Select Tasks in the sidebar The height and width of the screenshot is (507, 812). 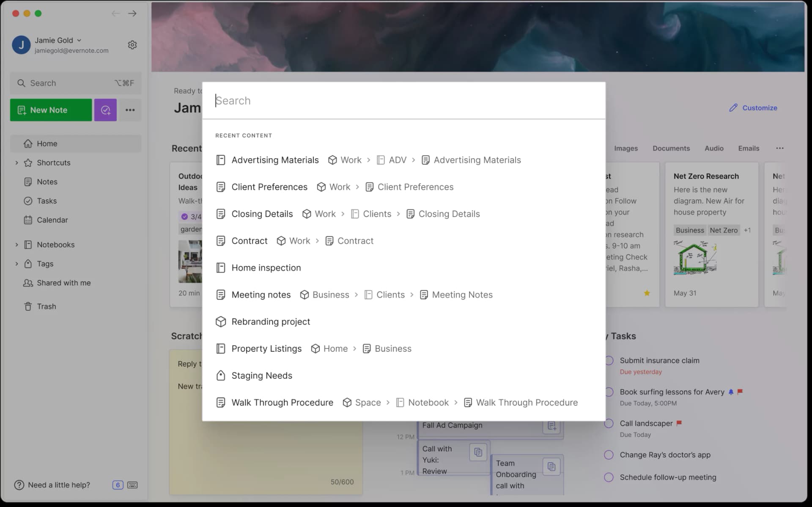pyautogui.click(x=47, y=201)
